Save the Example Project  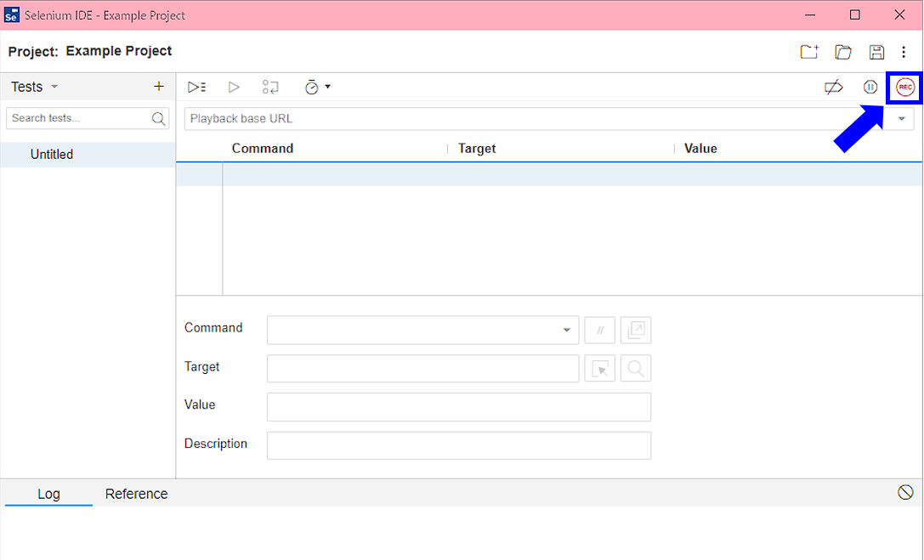(x=876, y=51)
